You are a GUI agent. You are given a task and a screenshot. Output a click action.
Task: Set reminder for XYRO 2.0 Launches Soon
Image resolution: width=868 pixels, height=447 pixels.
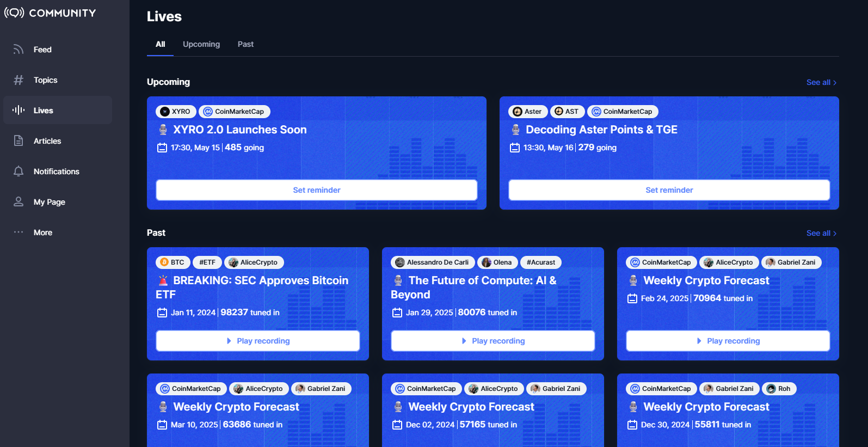click(317, 190)
